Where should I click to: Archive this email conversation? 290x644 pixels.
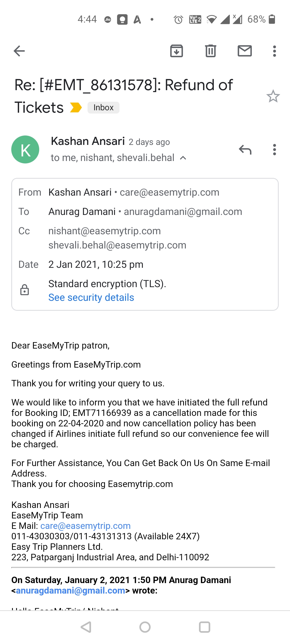click(176, 51)
